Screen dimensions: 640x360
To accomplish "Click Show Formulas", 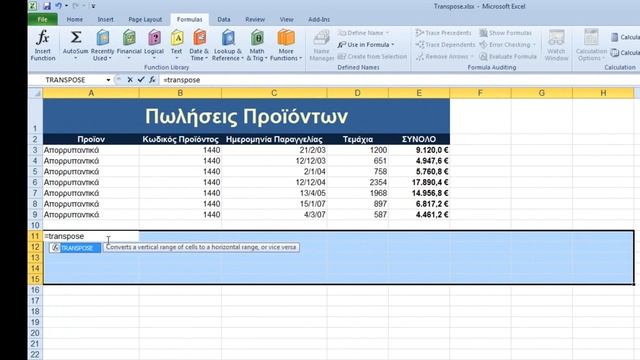I will [506, 33].
